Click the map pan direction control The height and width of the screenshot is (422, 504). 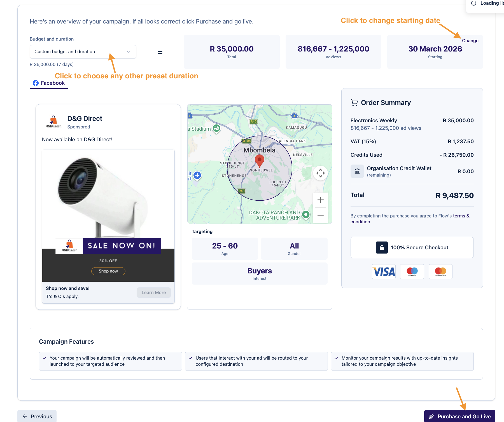320,173
